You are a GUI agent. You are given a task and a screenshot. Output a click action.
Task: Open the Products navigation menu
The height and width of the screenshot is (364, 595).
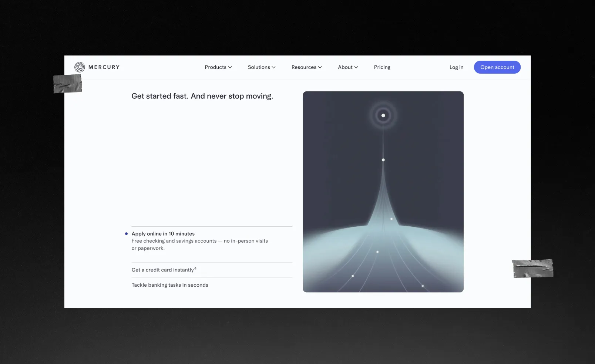click(218, 67)
